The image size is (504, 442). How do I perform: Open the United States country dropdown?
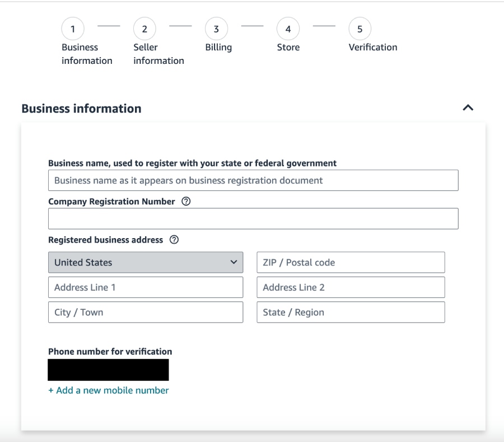coord(146,262)
